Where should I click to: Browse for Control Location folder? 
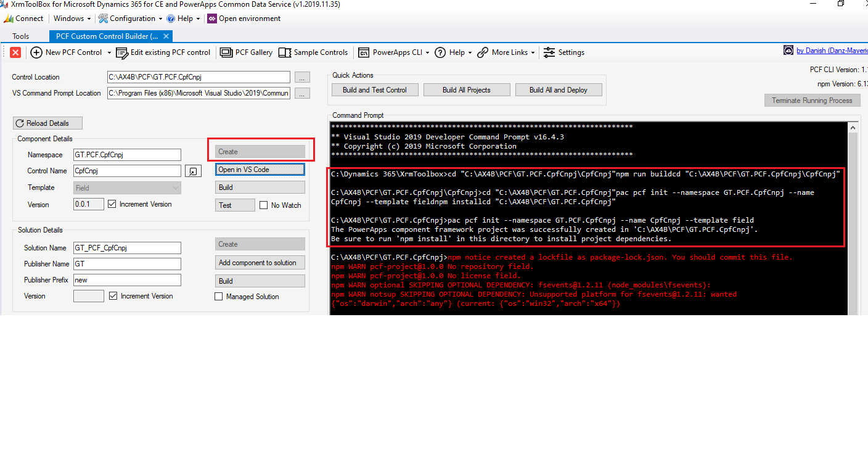pos(302,78)
